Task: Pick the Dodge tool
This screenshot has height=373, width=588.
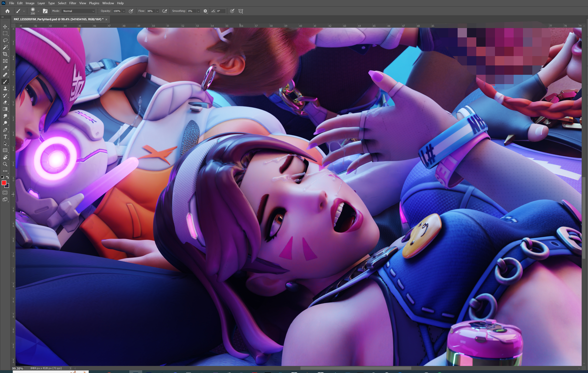Action: (5, 123)
